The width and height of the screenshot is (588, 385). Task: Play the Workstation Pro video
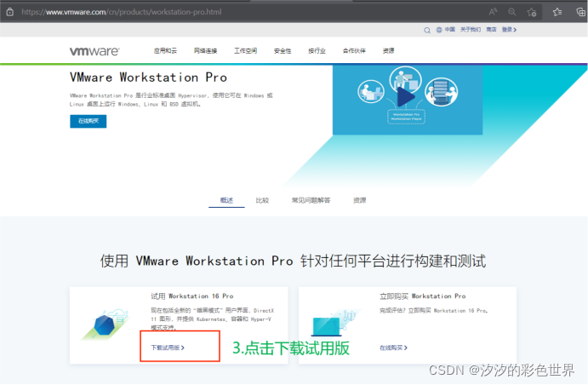click(x=406, y=97)
